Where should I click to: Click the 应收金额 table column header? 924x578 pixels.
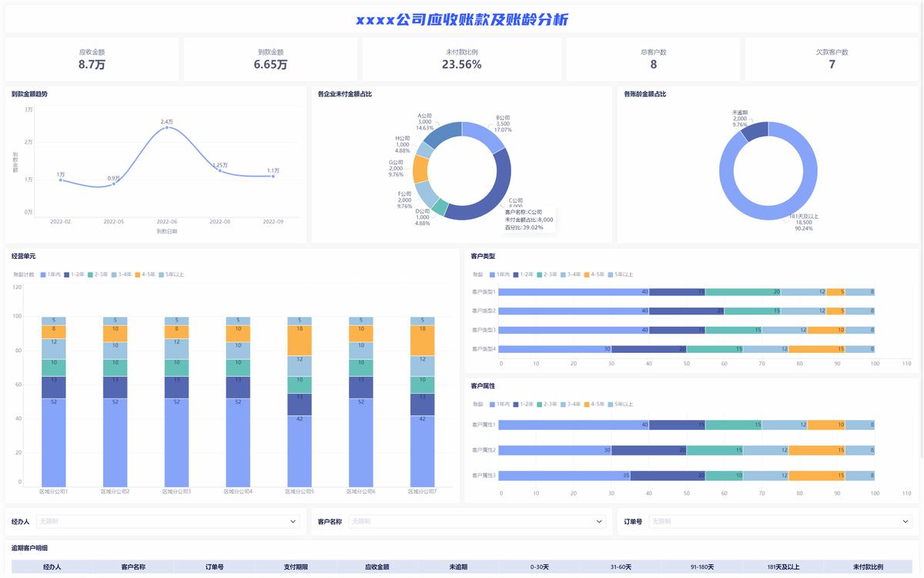pyautogui.click(x=377, y=567)
